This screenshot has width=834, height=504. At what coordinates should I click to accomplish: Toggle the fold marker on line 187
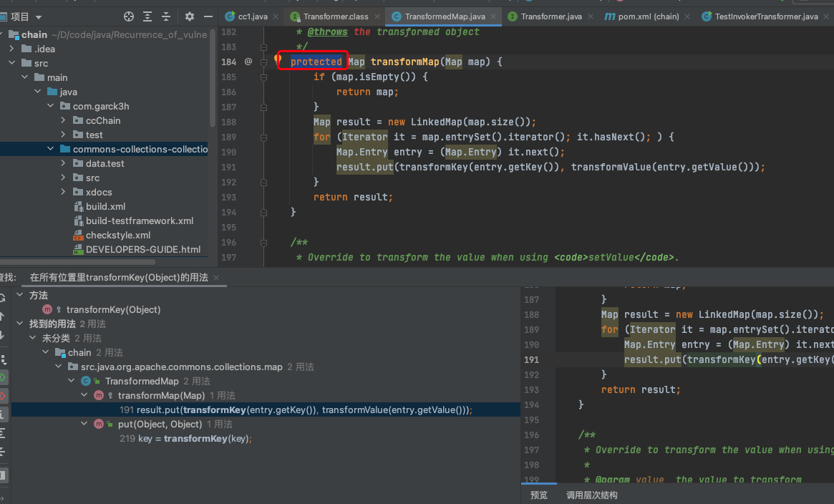pyautogui.click(x=263, y=107)
